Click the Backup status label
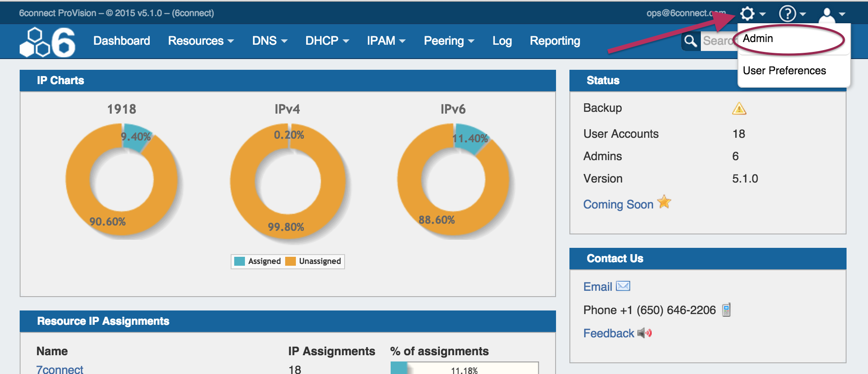The width and height of the screenshot is (868, 374). tap(603, 108)
